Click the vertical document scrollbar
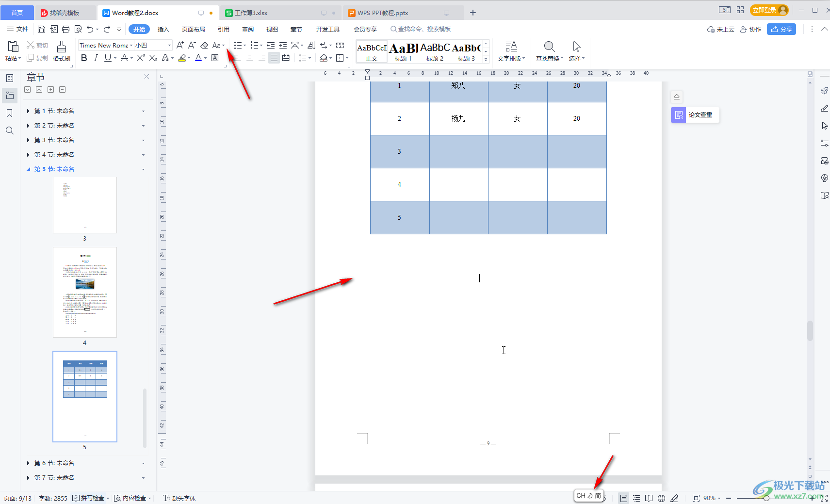The width and height of the screenshot is (830, 504). (810, 330)
